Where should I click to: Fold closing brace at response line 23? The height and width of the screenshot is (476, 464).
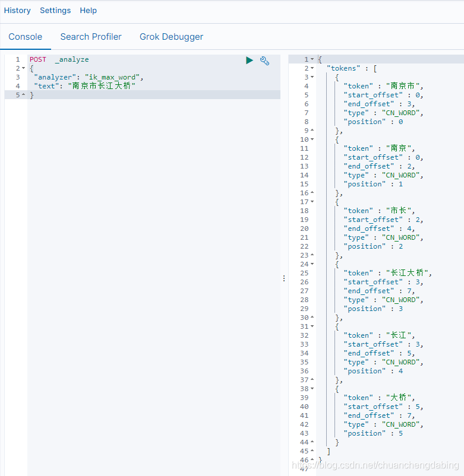pos(312,255)
